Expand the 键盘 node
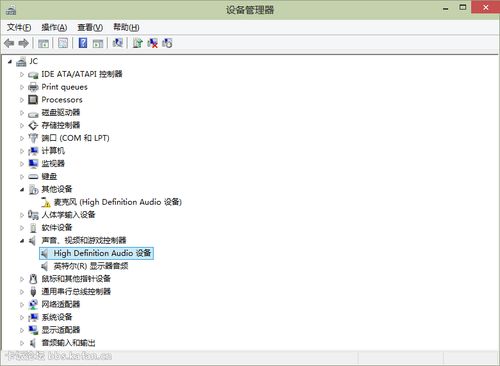 point(22,176)
